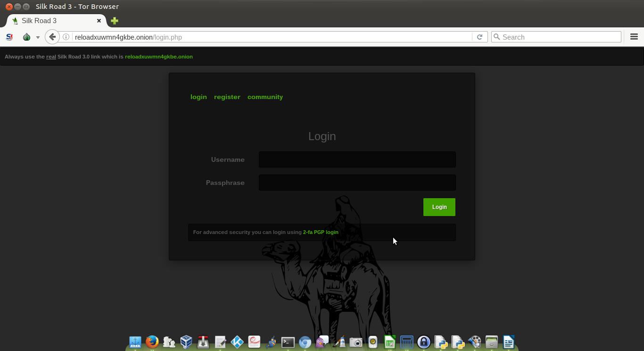The width and height of the screenshot is (644, 351).
Task: Launch Chromium from the dock
Action: point(305,342)
